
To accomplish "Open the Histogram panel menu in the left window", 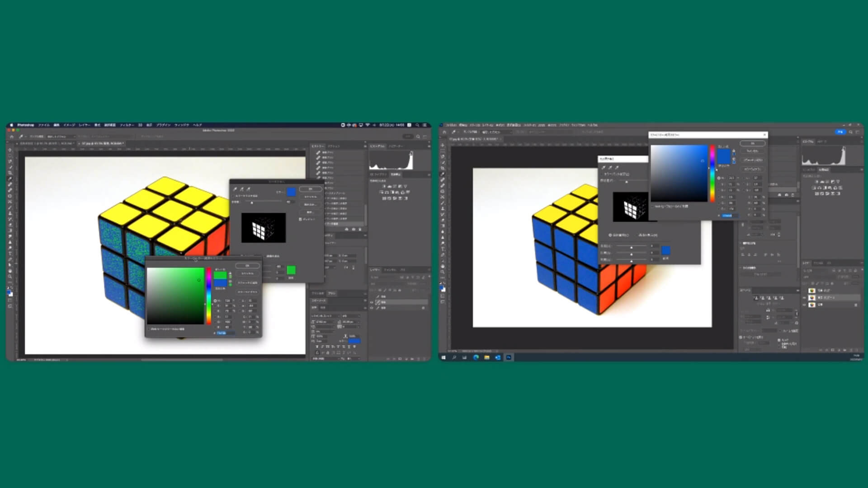I will pos(429,146).
